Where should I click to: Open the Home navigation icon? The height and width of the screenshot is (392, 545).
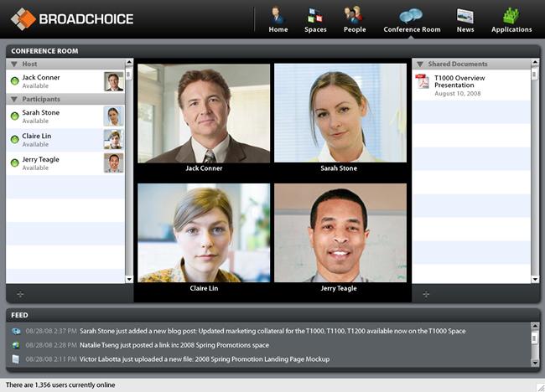tap(278, 16)
